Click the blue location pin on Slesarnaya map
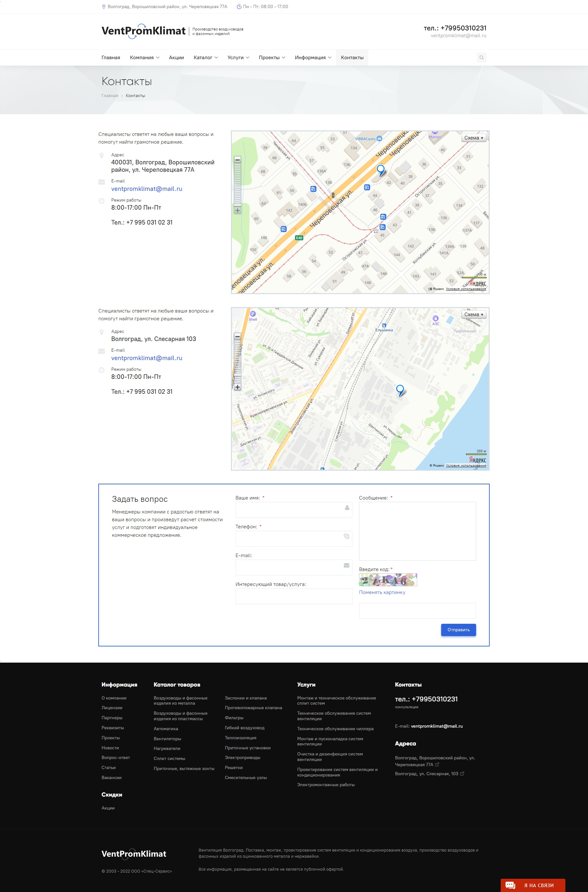Screen dimensions: 588x892 click(x=400, y=390)
